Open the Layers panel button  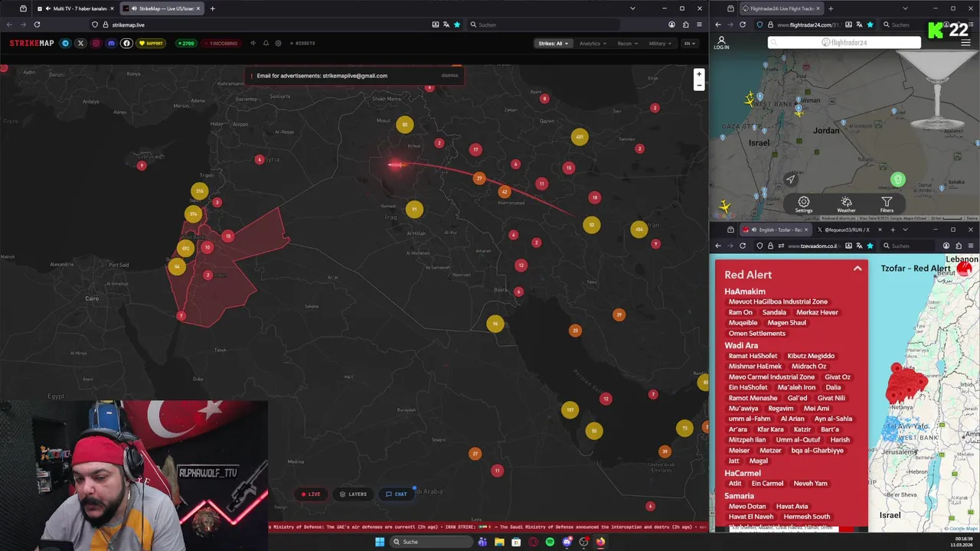(353, 494)
